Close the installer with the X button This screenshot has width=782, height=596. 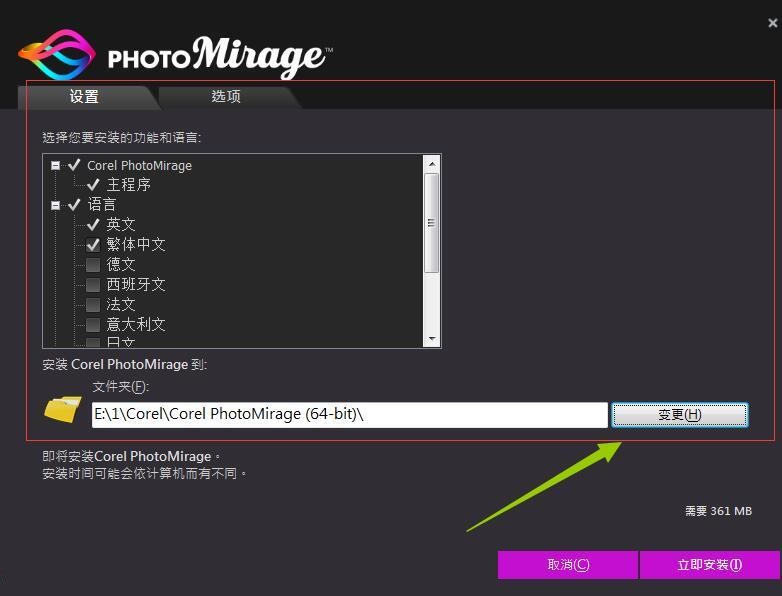(x=772, y=23)
